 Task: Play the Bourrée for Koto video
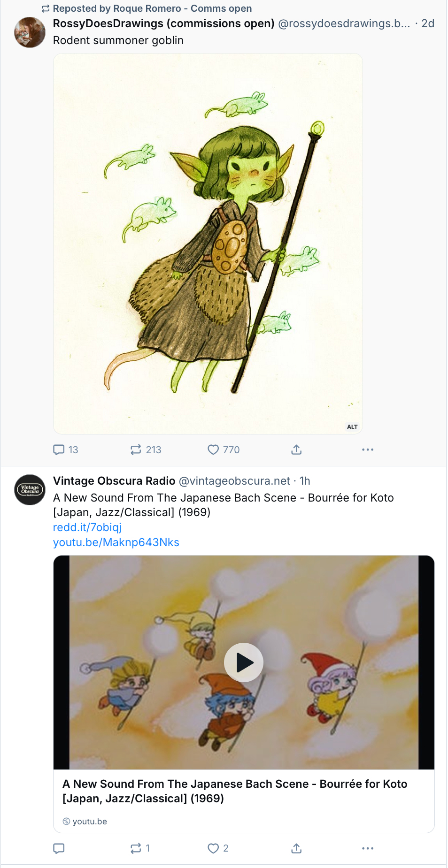coord(243,662)
